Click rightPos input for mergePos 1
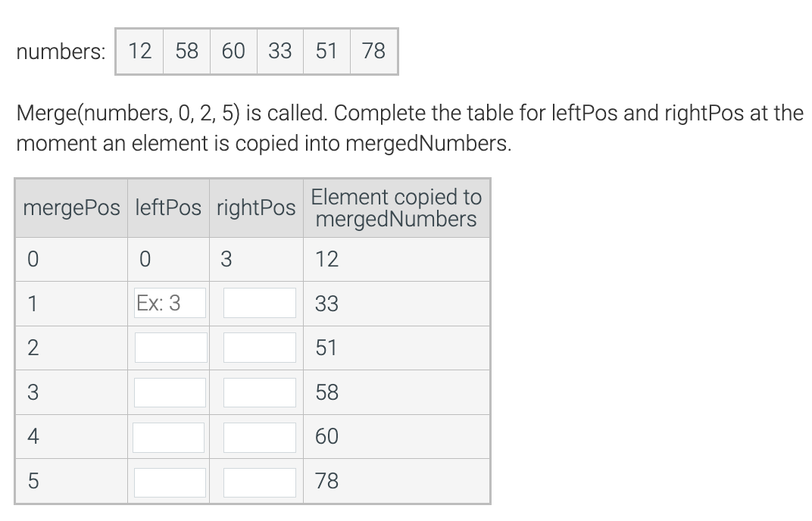Screen dimensions: 812x521 pos(260,303)
